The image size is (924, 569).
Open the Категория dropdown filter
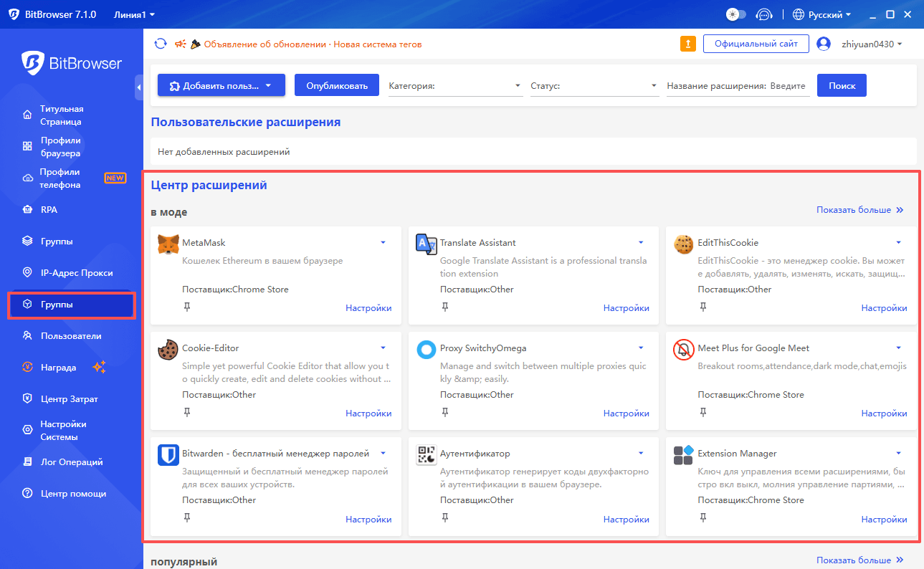(x=455, y=85)
